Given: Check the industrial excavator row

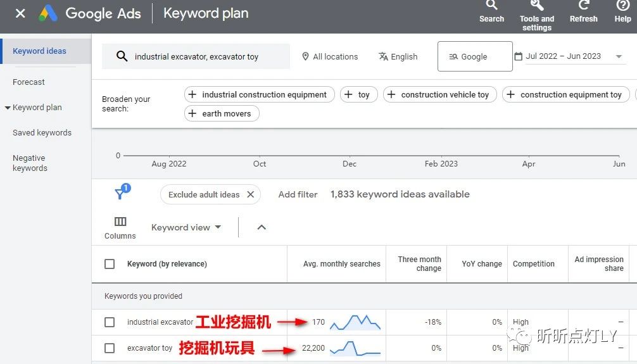Looking at the screenshot, I should (x=110, y=322).
